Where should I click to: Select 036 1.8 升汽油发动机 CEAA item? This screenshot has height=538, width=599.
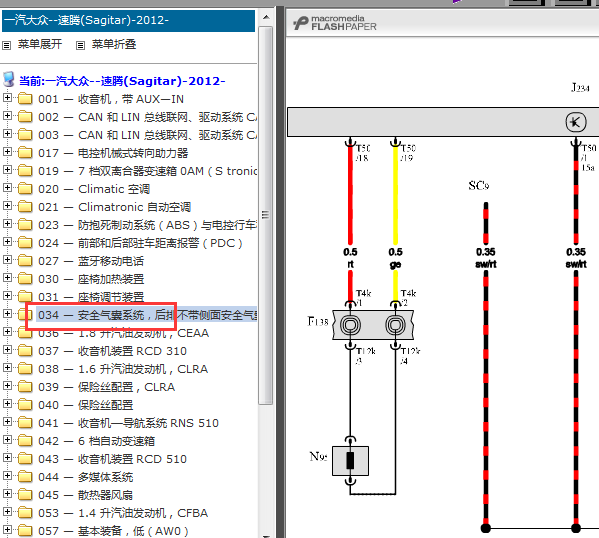[x=123, y=333]
